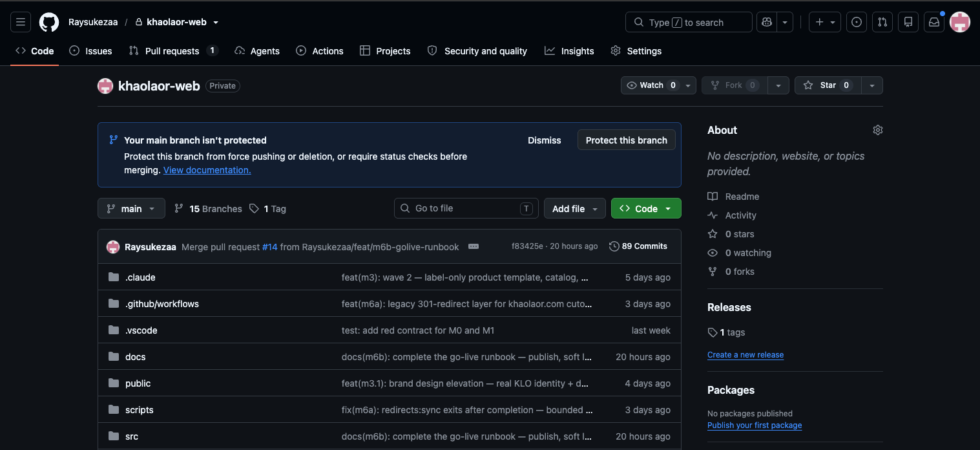Open the scripts folder
The width and height of the screenshot is (980, 450).
point(140,410)
